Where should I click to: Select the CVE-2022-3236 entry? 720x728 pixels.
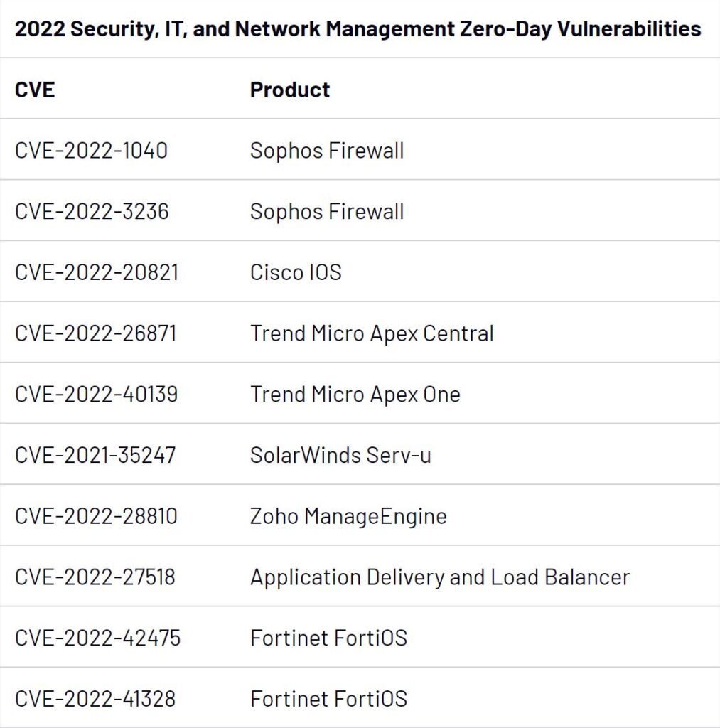click(x=92, y=212)
